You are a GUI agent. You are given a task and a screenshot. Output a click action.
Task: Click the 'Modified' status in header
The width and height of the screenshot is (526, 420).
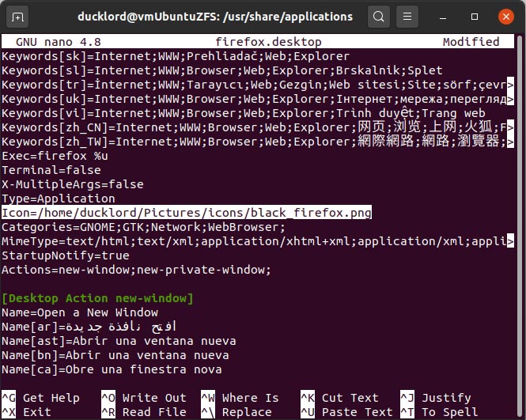click(x=471, y=42)
